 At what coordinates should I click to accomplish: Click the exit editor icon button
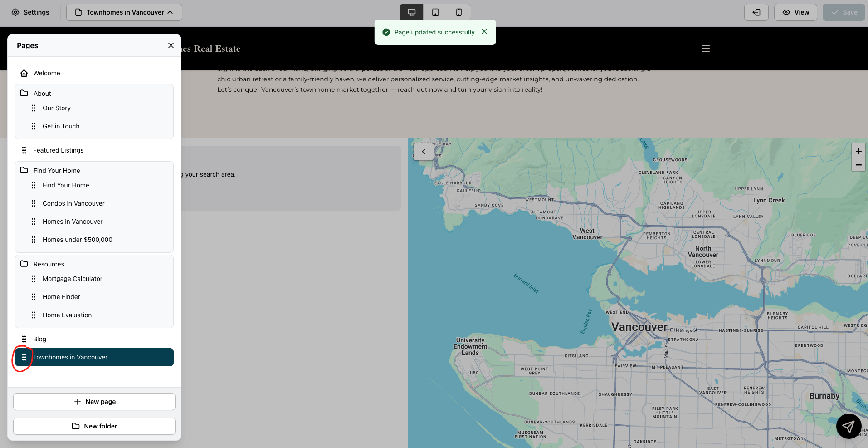click(x=756, y=12)
